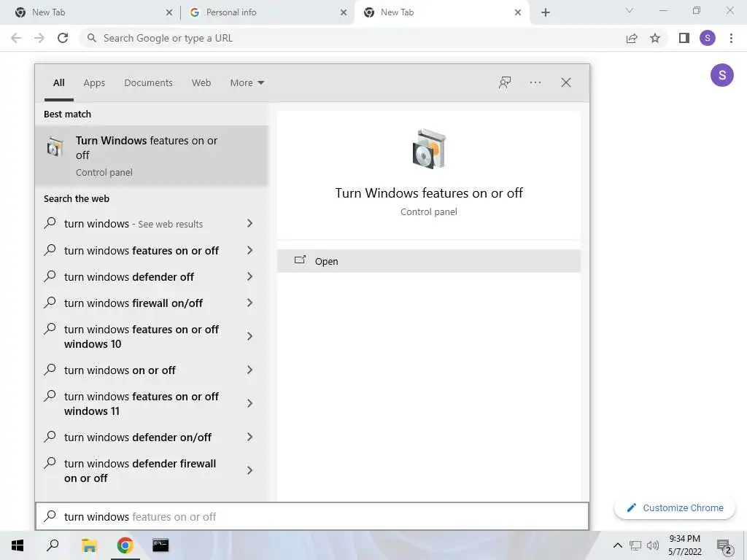Viewport: 747px width, 560px height.
Task: Select the All search filter
Action: (59, 83)
